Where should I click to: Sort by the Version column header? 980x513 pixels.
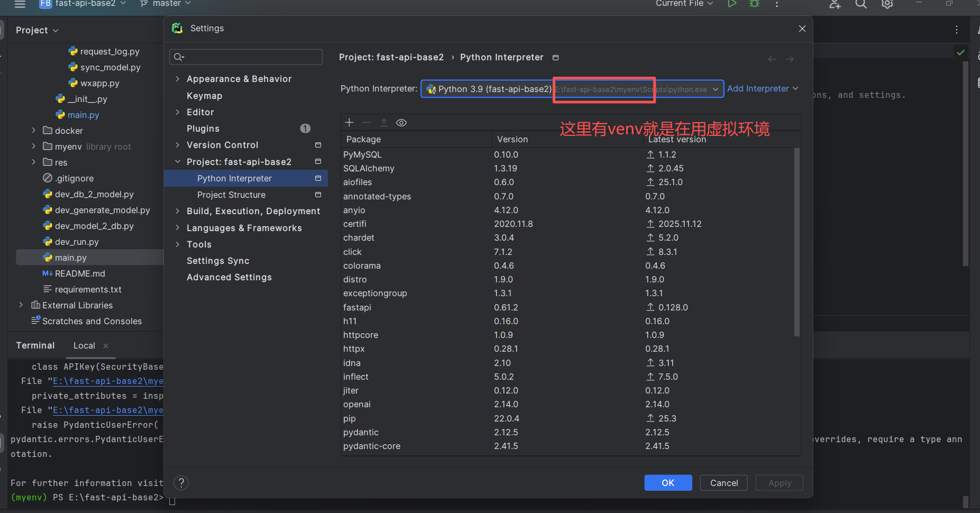pyautogui.click(x=567, y=139)
